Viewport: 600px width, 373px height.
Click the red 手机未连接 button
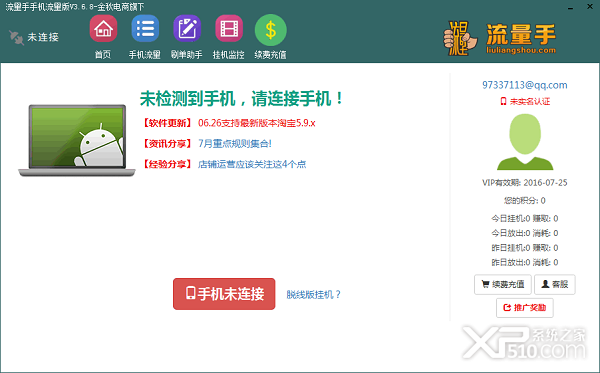pos(224,294)
